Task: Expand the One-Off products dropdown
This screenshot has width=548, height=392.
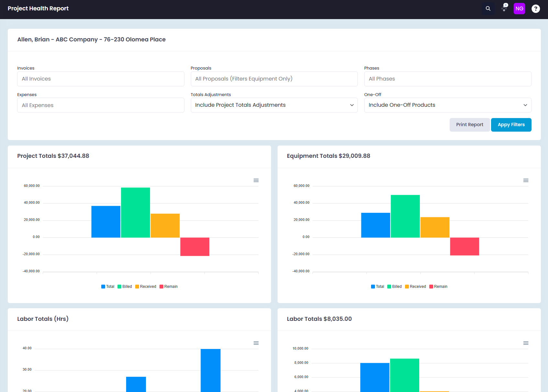Action: tap(448, 105)
